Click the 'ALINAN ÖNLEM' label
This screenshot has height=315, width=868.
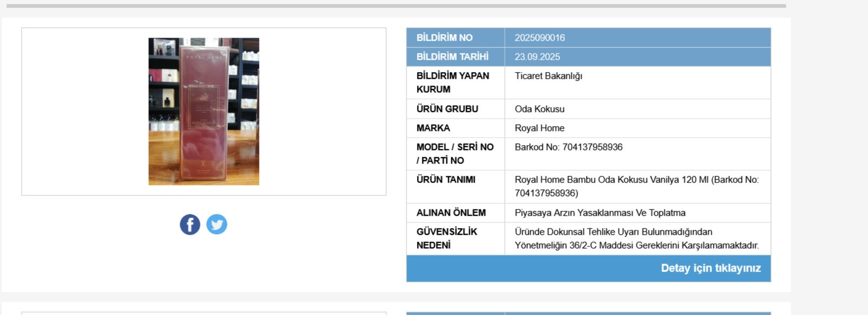451,213
